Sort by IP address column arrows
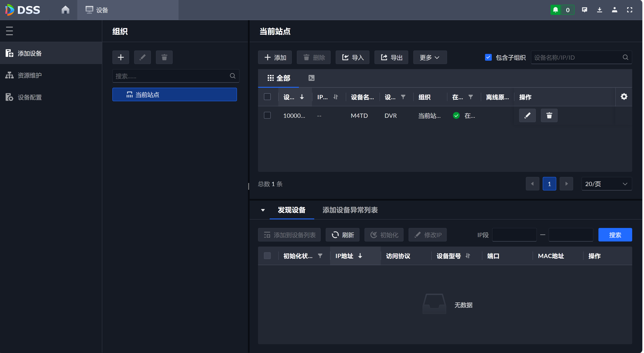The width and height of the screenshot is (644, 353). (336, 97)
